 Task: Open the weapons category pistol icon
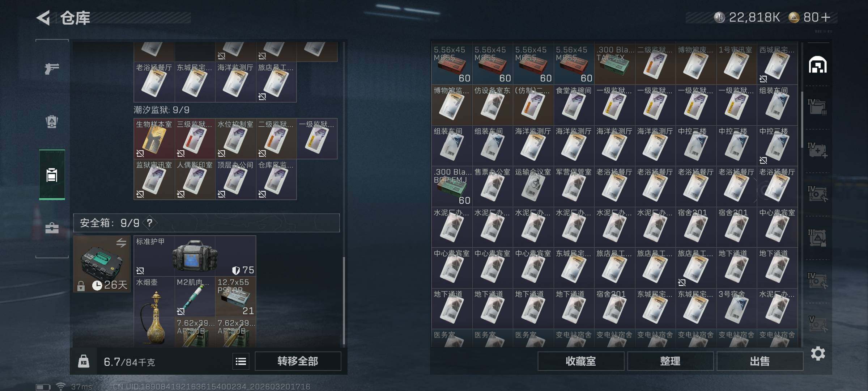[x=52, y=68]
